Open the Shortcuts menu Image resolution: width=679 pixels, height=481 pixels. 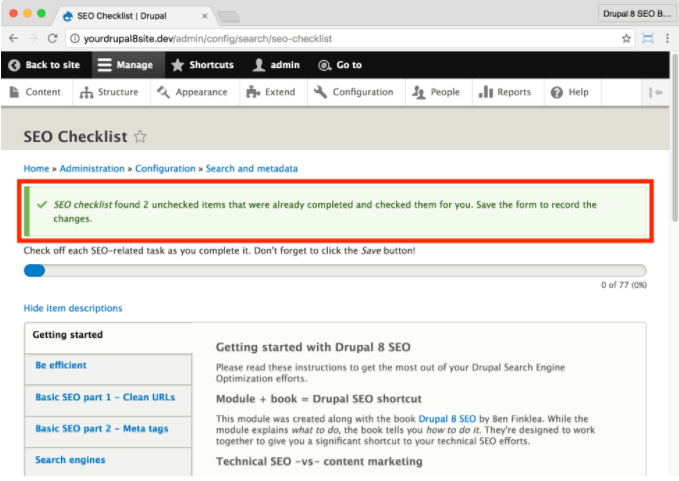pos(203,65)
